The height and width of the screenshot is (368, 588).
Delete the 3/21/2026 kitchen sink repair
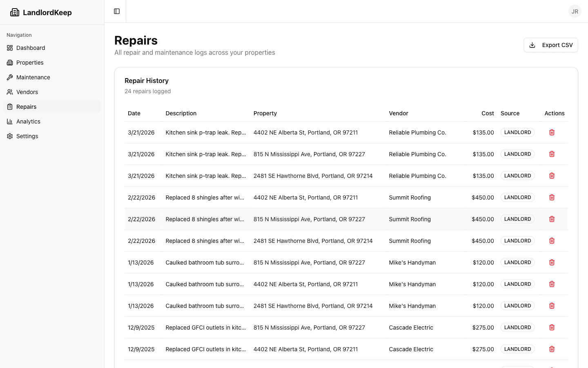552,132
